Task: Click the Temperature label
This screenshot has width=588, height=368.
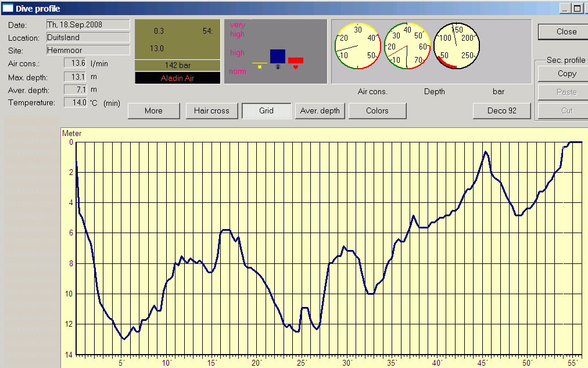Action: coord(31,103)
